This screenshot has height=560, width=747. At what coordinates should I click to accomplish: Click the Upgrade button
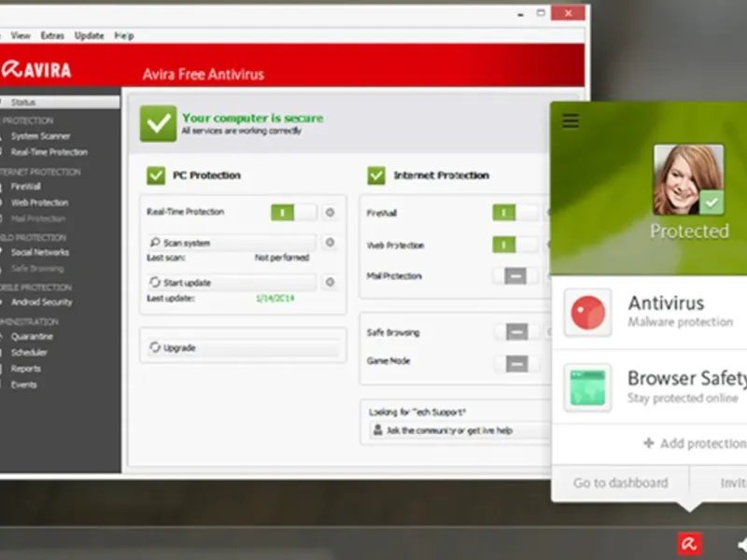coord(243,347)
